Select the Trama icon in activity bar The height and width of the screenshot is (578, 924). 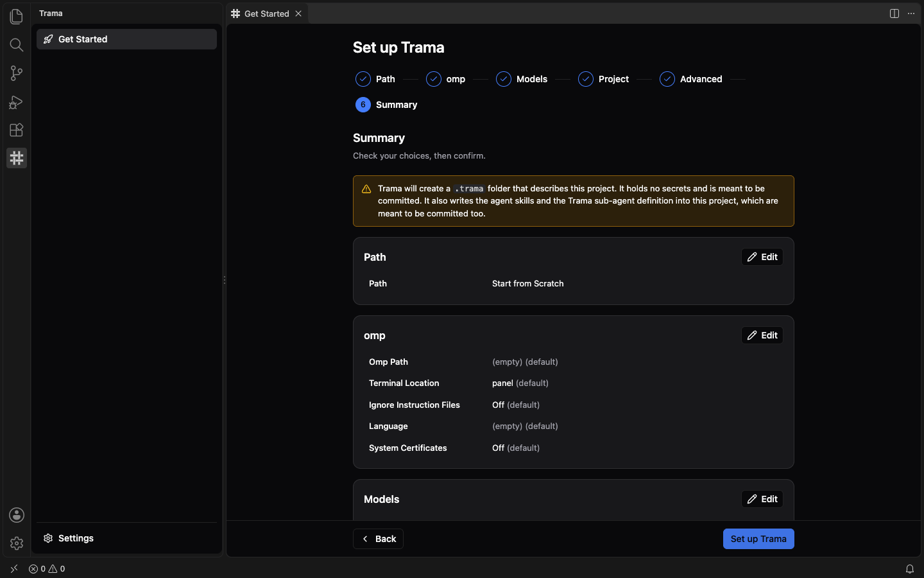pos(17,158)
